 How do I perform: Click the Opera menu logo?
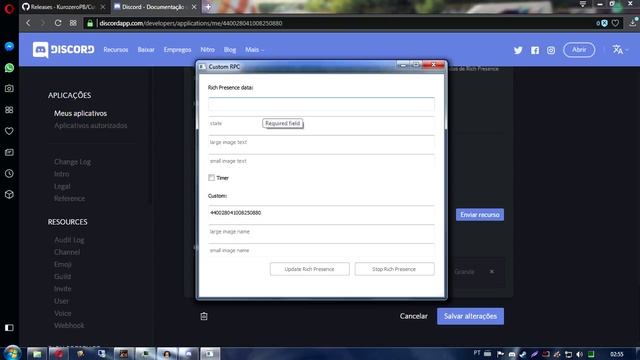coord(9,8)
